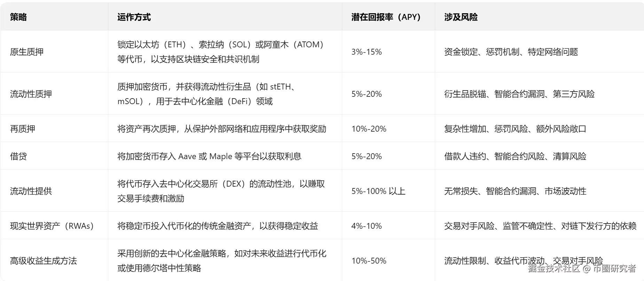The width and height of the screenshot is (644, 281).
Task: Click the 潜在回报率（APY）column header
Action: coord(386,17)
